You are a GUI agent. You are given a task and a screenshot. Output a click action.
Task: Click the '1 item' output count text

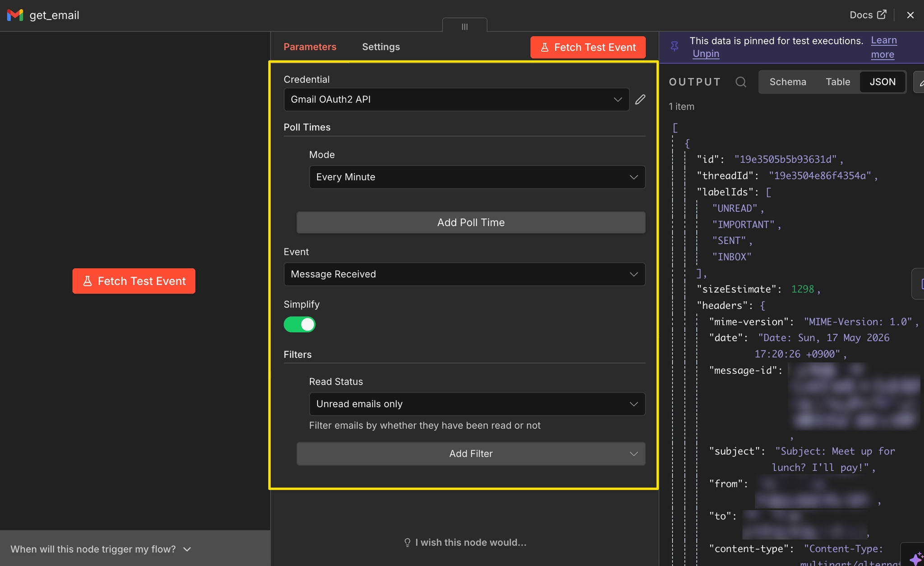click(681, 107)
